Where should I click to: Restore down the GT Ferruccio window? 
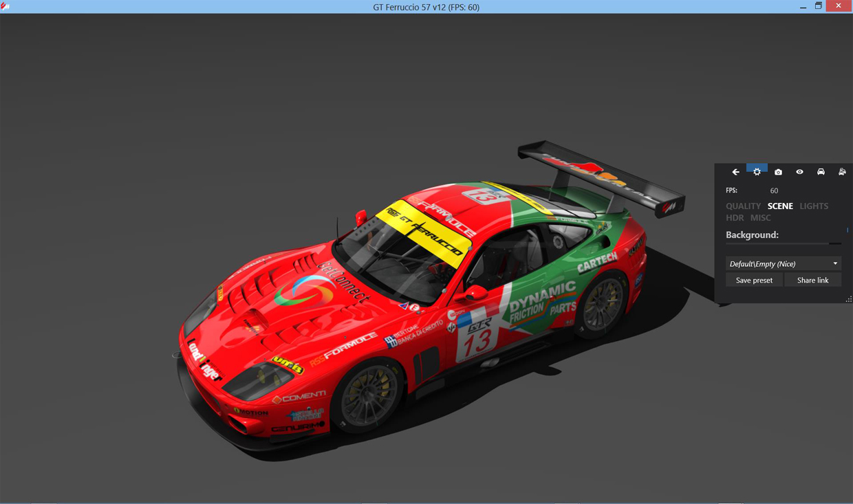(819, 6)
